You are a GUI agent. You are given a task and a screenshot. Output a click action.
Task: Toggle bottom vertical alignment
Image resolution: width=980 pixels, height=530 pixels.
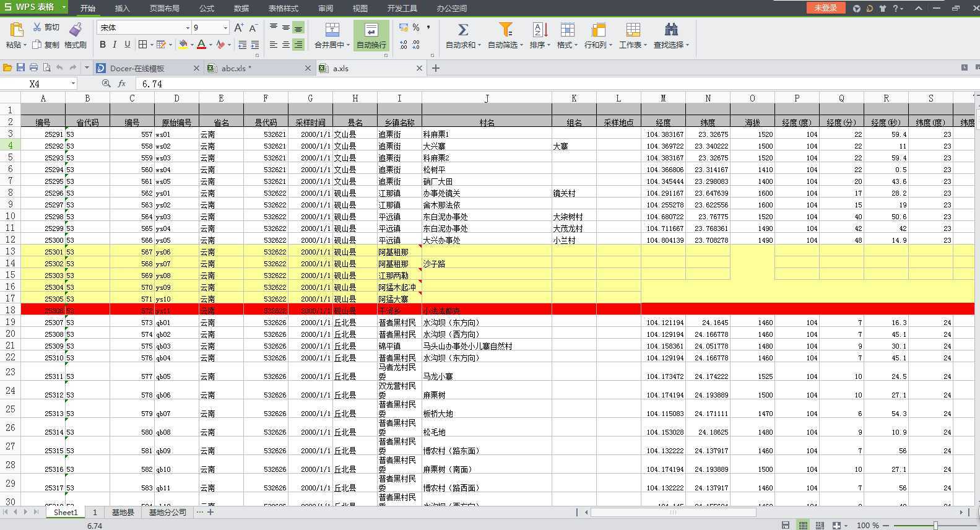pyautogui.click(x=298, y=28)
